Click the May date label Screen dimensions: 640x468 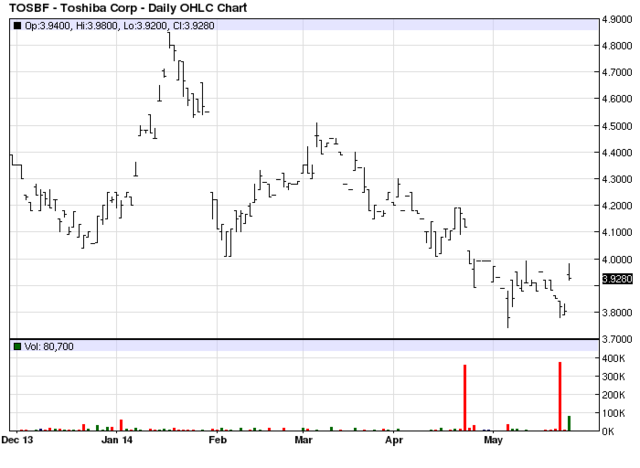point(493,440)
